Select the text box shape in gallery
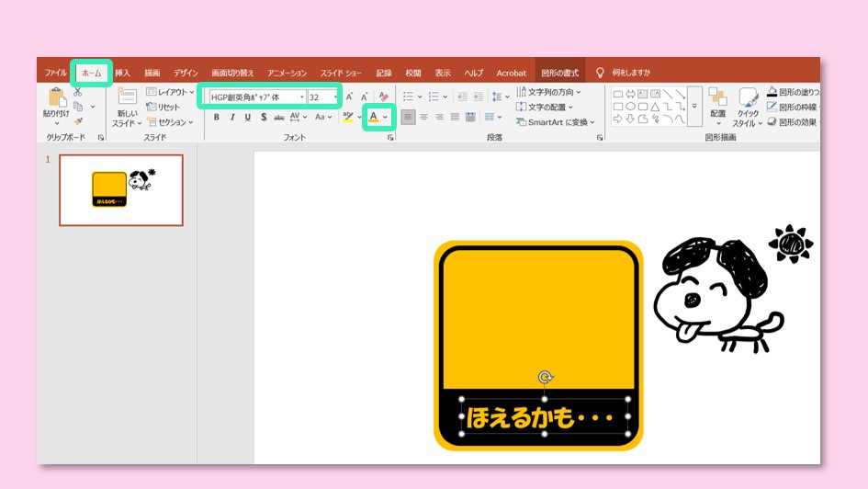The image size is (868, 489). (x=642, y=94)
